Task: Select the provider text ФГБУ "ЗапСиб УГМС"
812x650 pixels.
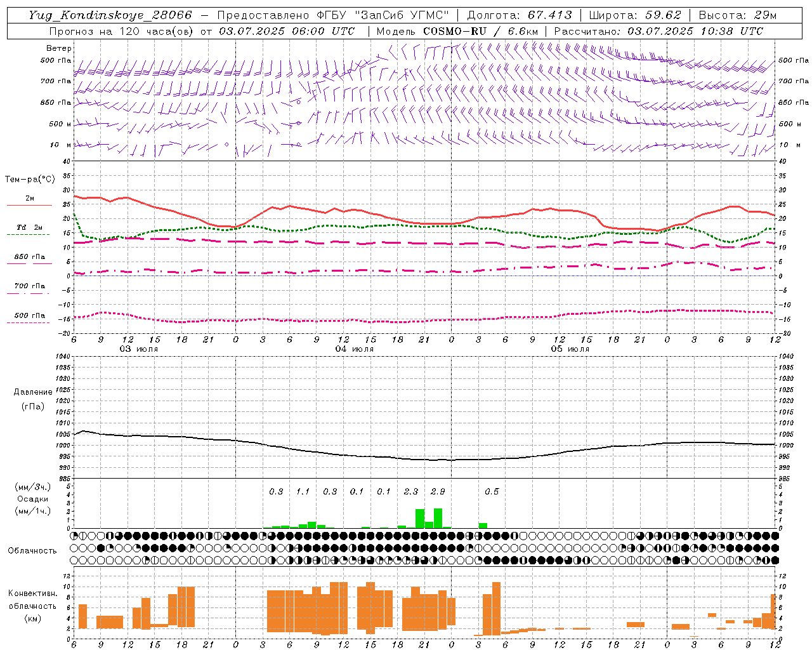Action: 384,15
